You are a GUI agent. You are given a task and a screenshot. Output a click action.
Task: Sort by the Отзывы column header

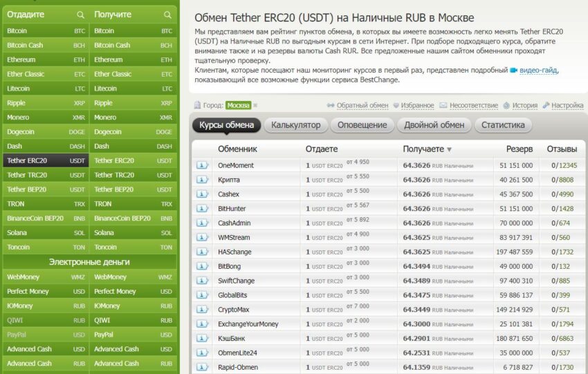pos(562,149)
